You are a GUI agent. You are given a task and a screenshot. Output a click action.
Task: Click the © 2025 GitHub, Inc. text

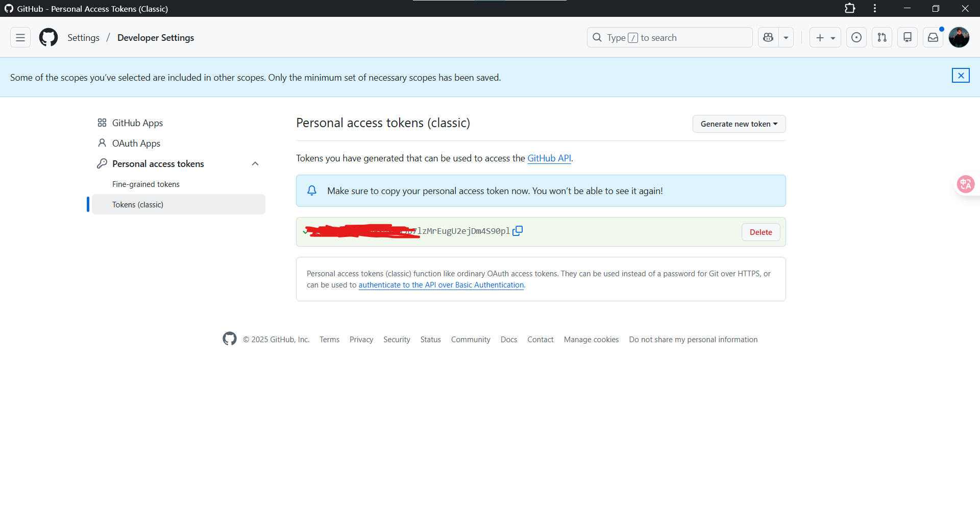[276, 340]
